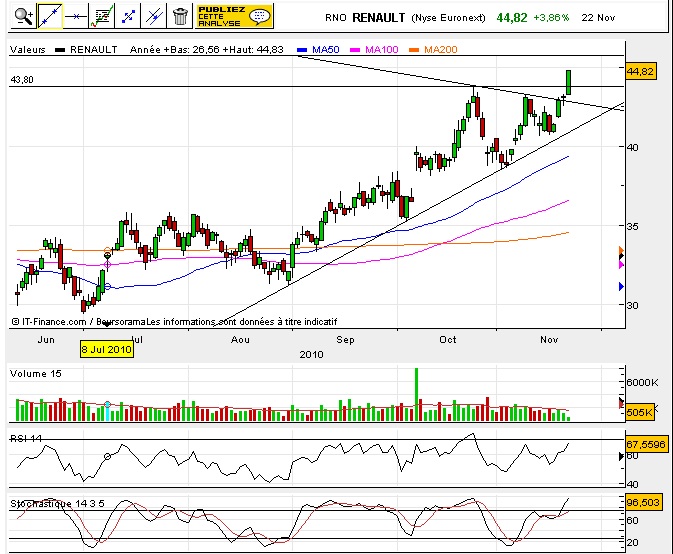Click the Oct month label

(x=448, y=339)
